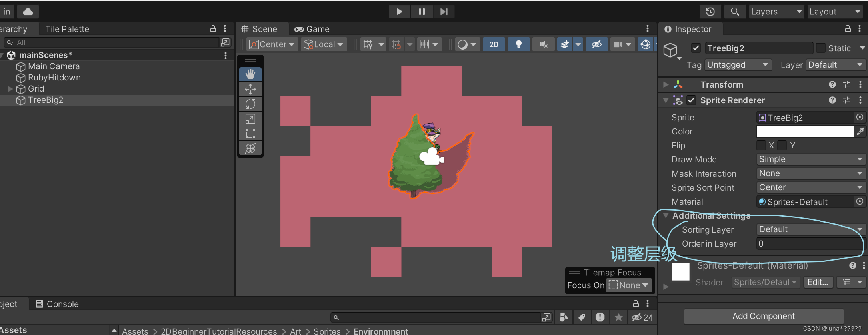Advance one frame with the Step button
This screenshot has height=335, width=868.
click(444, 12)
